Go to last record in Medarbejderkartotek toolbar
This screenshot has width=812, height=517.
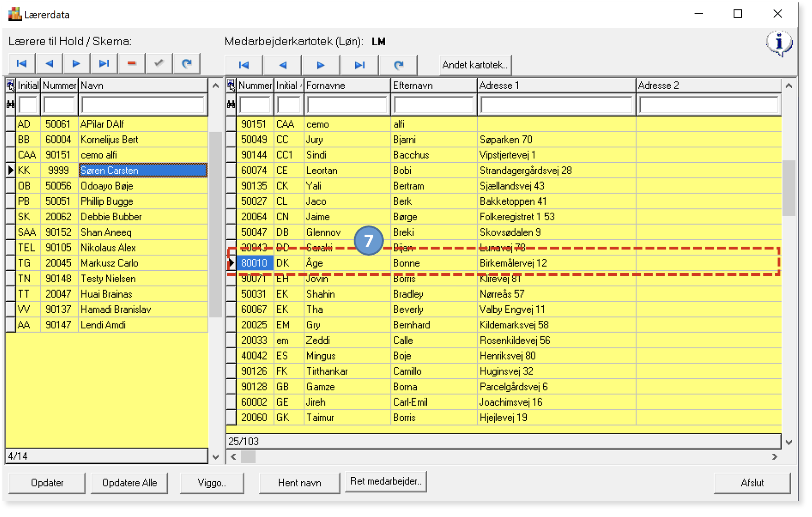point(360,65)
